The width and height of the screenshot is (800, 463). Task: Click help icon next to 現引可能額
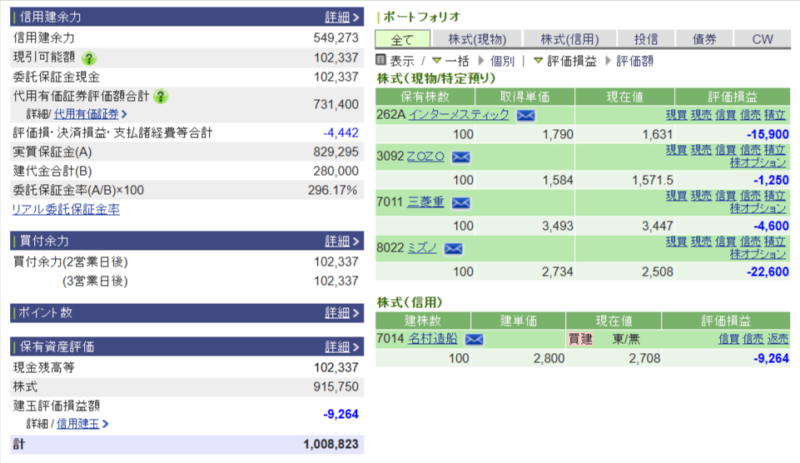click(89, 58)
